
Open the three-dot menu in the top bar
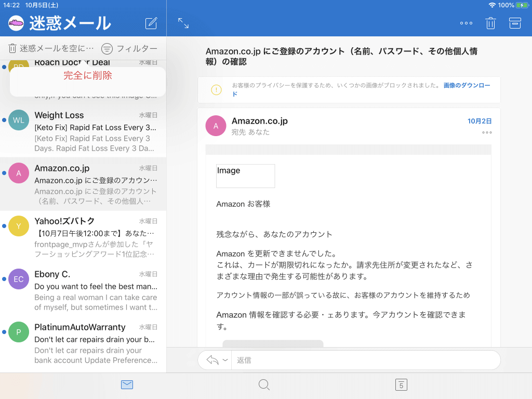466,23
